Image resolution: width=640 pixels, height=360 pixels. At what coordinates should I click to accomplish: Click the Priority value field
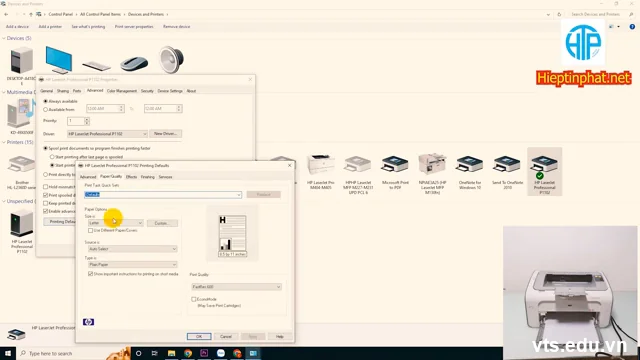76,121
